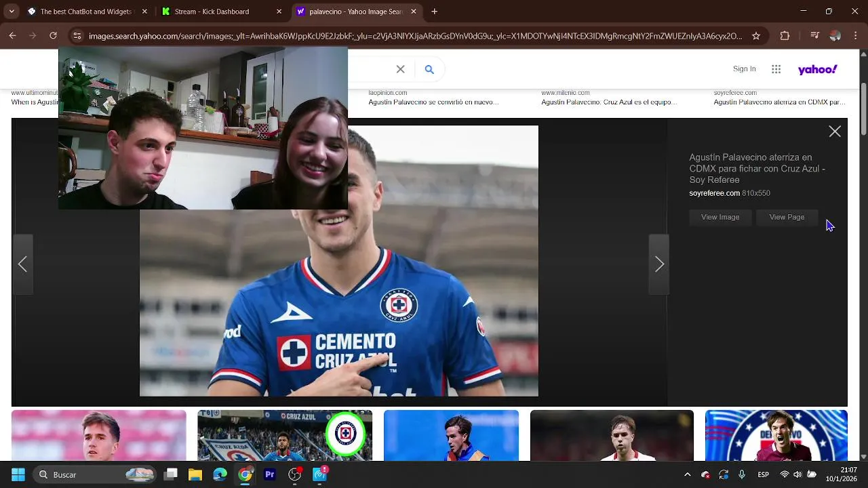868x488 pixels.
Task: Open thumbnail with blue background player
Action: click(x=451, y=435)
